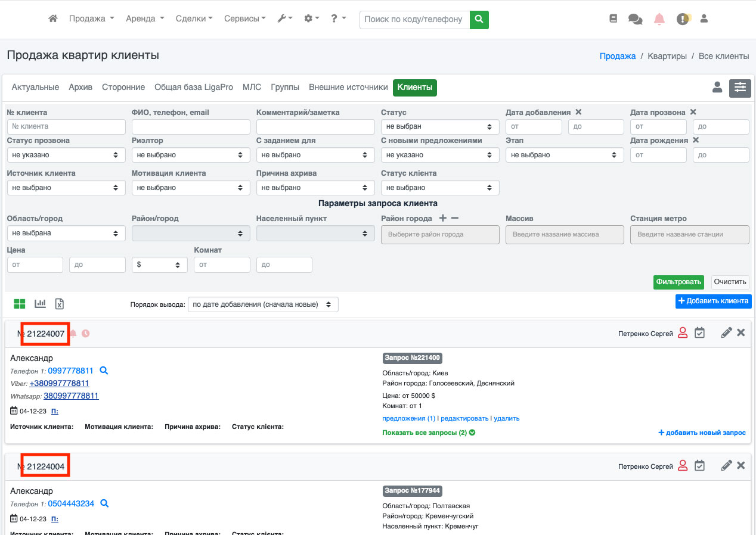Open the Статус dropdown
Screen dimensions: 756x535
tap(440, 127)
